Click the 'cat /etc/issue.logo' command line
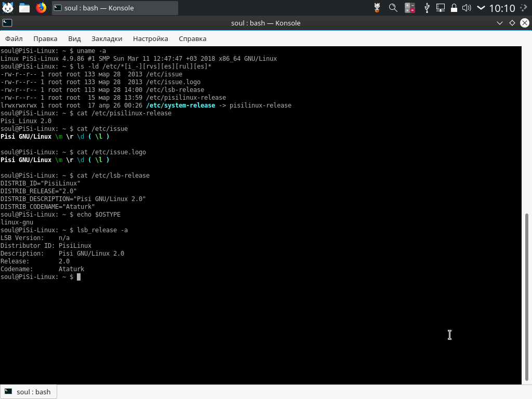Screen dimensions: 532x399 [73, 152]
